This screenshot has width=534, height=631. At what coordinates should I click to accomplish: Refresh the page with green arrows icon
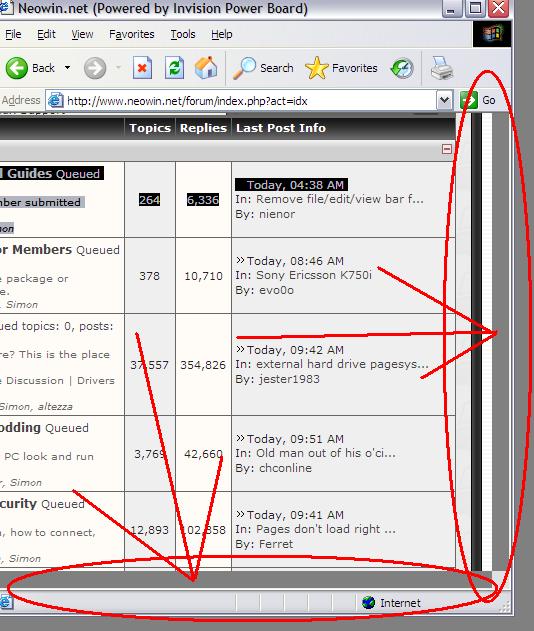tap(174, 68)
